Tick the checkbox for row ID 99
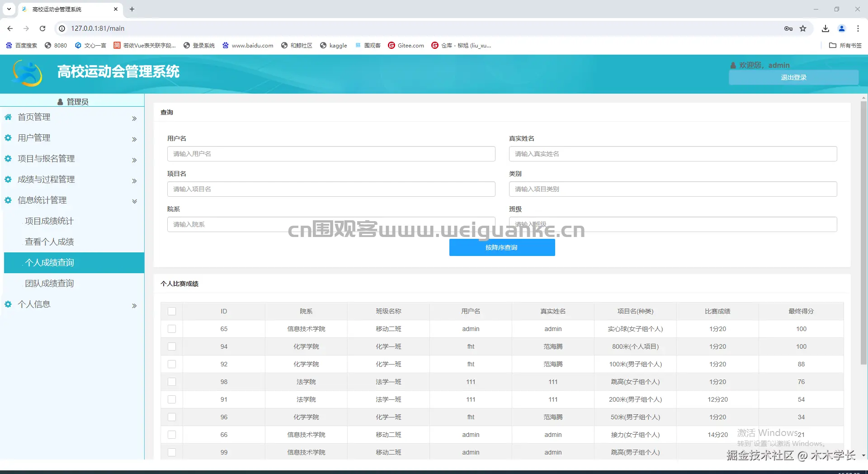The image size is (868, 474). pyautogui.click(x=172, y=452)
